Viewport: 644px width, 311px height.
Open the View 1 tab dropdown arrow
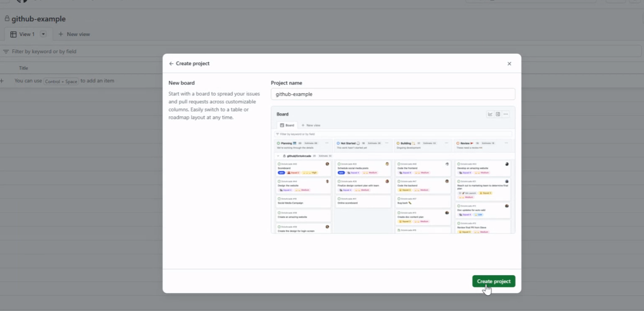tap(43, 34)
